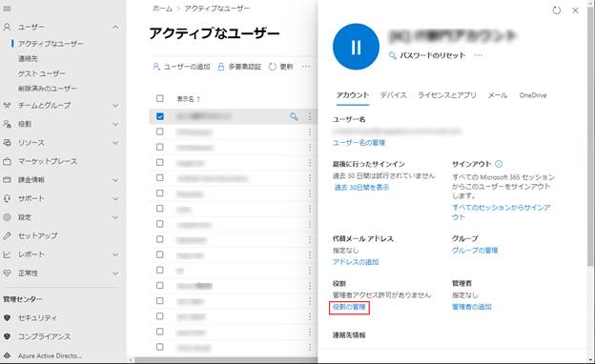Open the hamburger navigation menu
Viewport: 595px width, 364px height.
(7, 9)
